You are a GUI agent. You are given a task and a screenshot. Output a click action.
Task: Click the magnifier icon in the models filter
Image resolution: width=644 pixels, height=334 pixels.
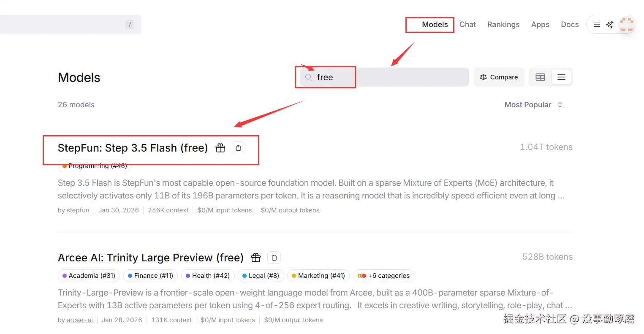coord(309,77)
